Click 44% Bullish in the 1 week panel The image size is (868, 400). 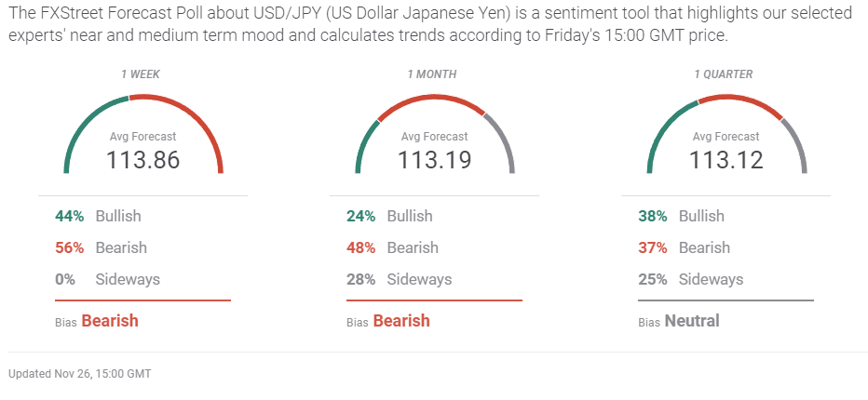tap(98, 216)
